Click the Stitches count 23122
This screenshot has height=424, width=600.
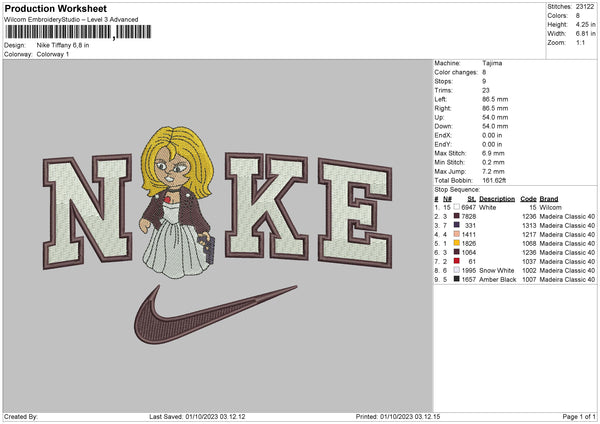(x=585, y=7)
